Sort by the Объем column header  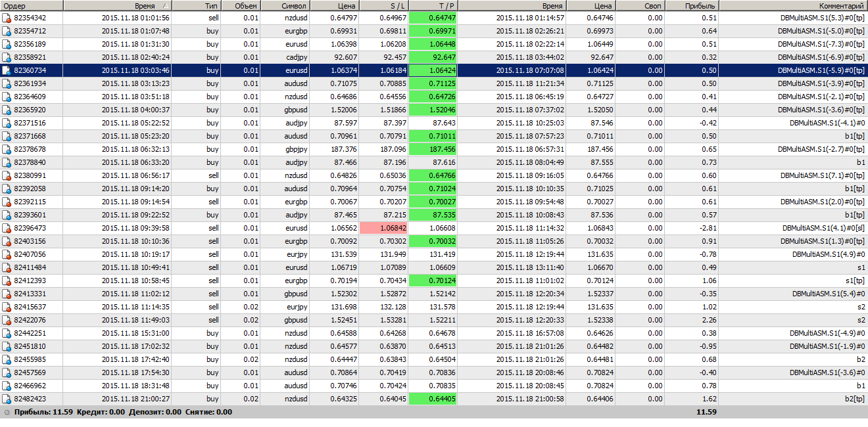click(241, 5)
